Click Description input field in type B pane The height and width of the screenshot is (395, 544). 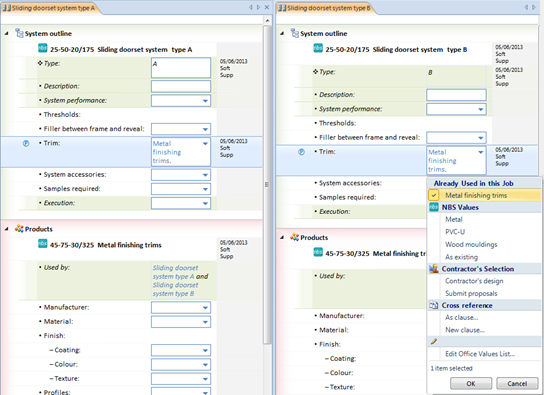(x=456, y=95)
